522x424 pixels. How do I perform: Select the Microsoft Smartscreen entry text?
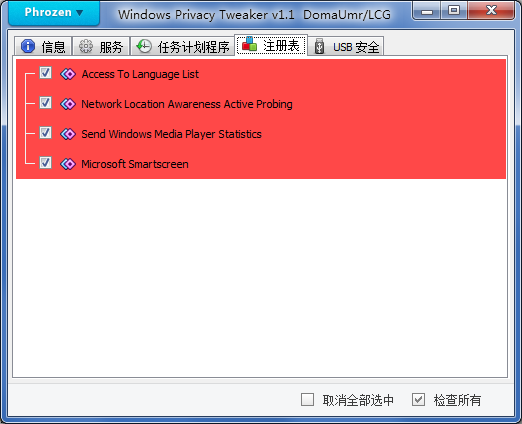point(135,164)
